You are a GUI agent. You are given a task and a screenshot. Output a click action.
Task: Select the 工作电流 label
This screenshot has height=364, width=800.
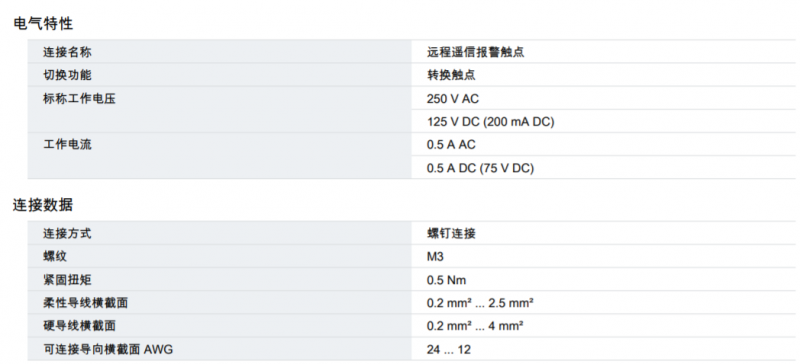(x=67, y=145)
